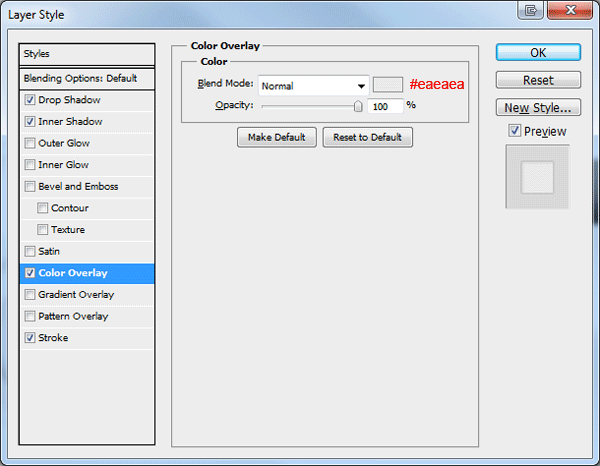Screen dimensions: 600x466
Task: Uncheck the Stroke checkbox
Action: click(x=30, y=338)
